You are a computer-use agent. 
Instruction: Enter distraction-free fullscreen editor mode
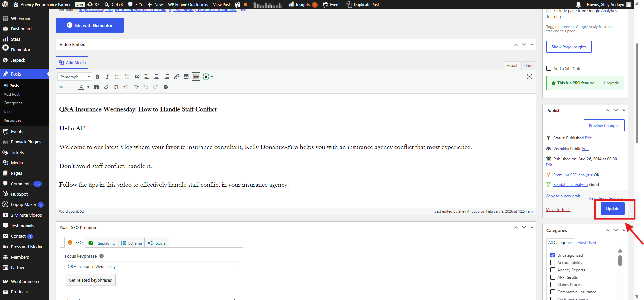[529, 77]
